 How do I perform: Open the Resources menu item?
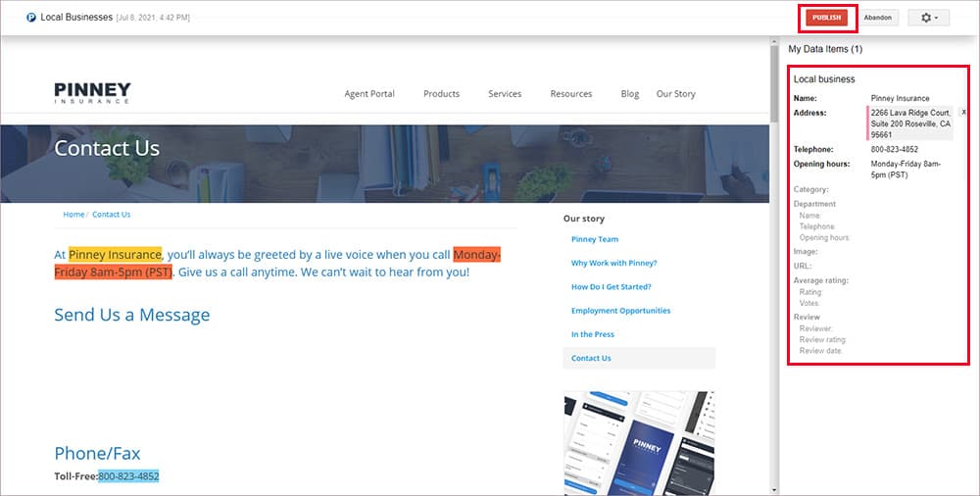tap(570, 94)
